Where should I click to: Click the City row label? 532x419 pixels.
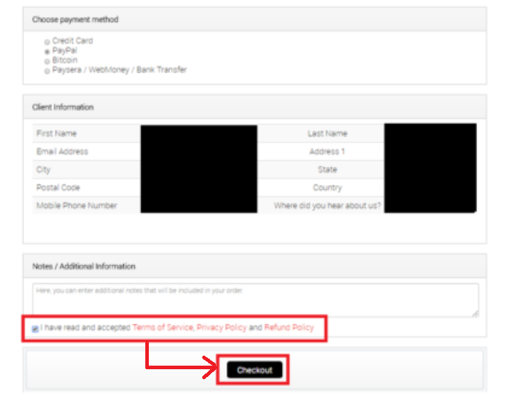(43, 169)
